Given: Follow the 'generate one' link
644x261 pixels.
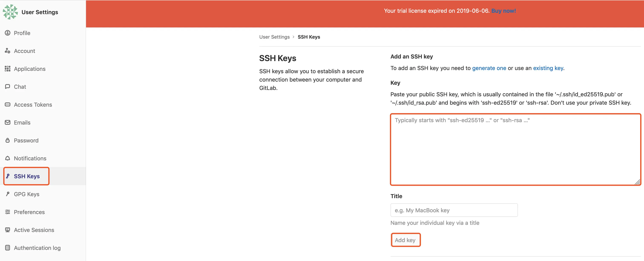Looking at the screenshot, I should click(489, 68).
